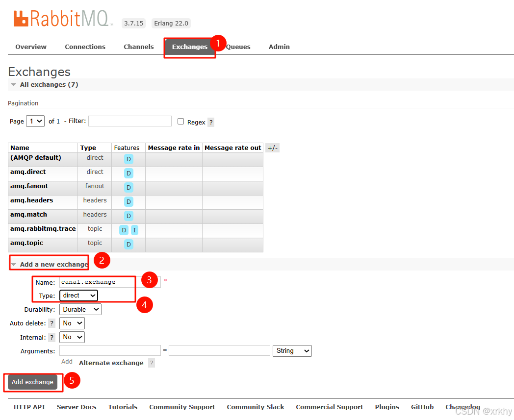This screenshot has height=420, width=514.
Task: Open the Durability dropdown
Action: [80, 309]
